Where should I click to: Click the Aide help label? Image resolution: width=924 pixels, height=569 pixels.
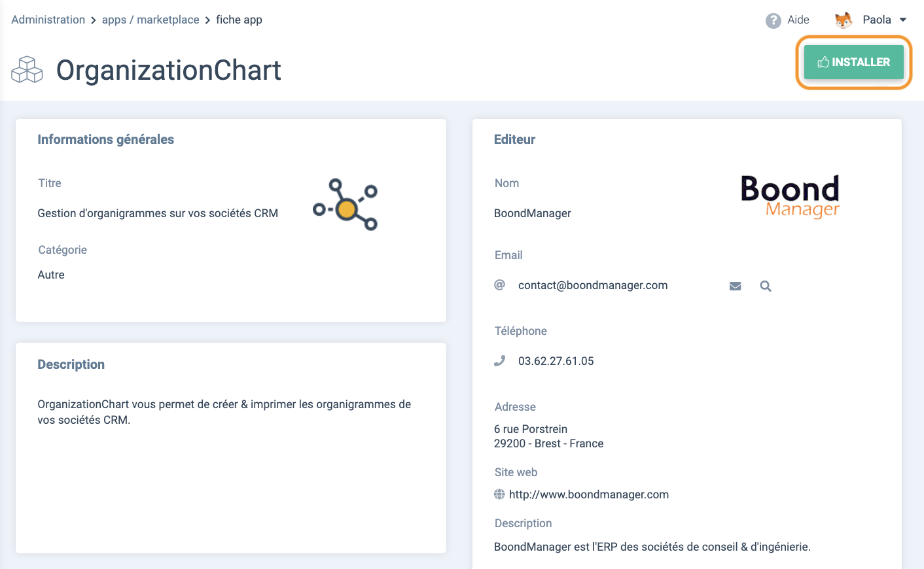(x=798, y=20)
